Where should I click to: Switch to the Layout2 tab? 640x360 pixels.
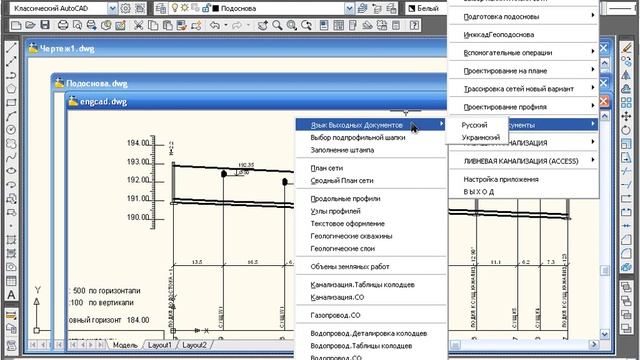pyautogui.click(x=194, y=345)
